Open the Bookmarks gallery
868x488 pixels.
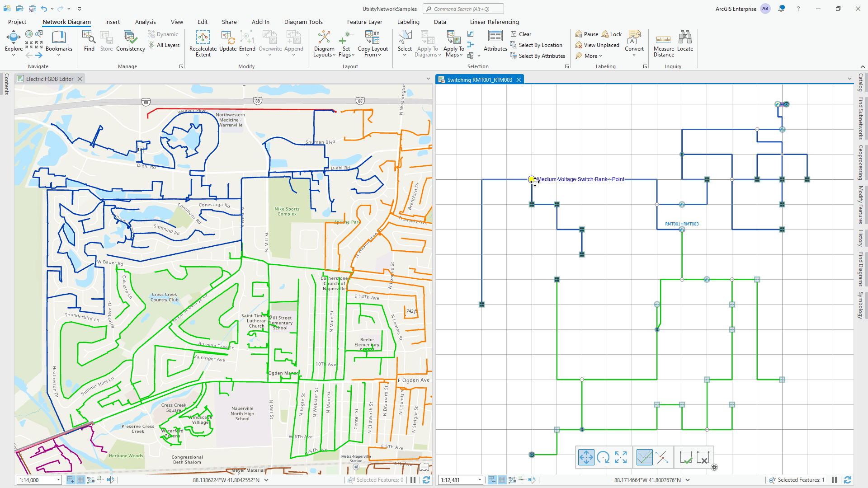[x=59, y=42]
